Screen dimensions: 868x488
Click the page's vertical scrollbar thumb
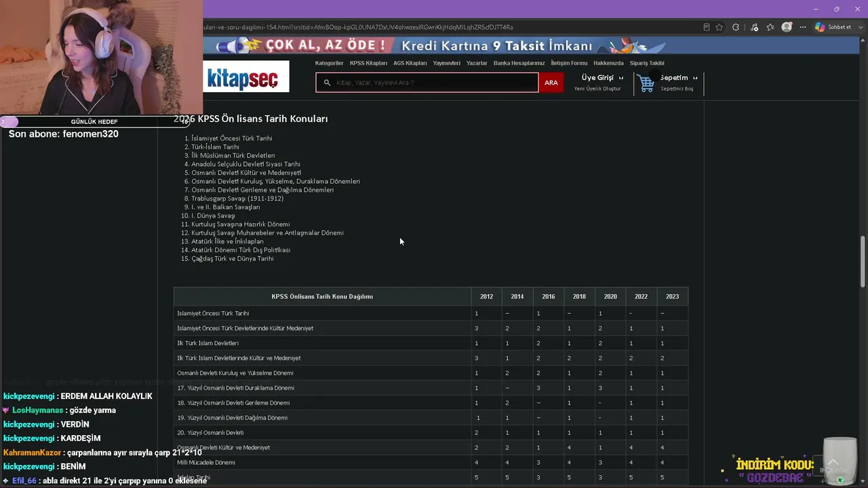click(863, 262)
